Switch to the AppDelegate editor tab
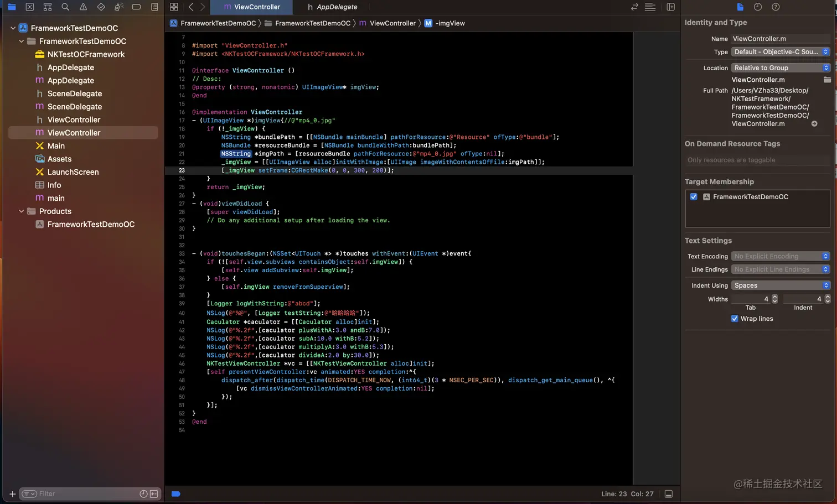This screenshot has width=837, height=504. tap(332, 7)
